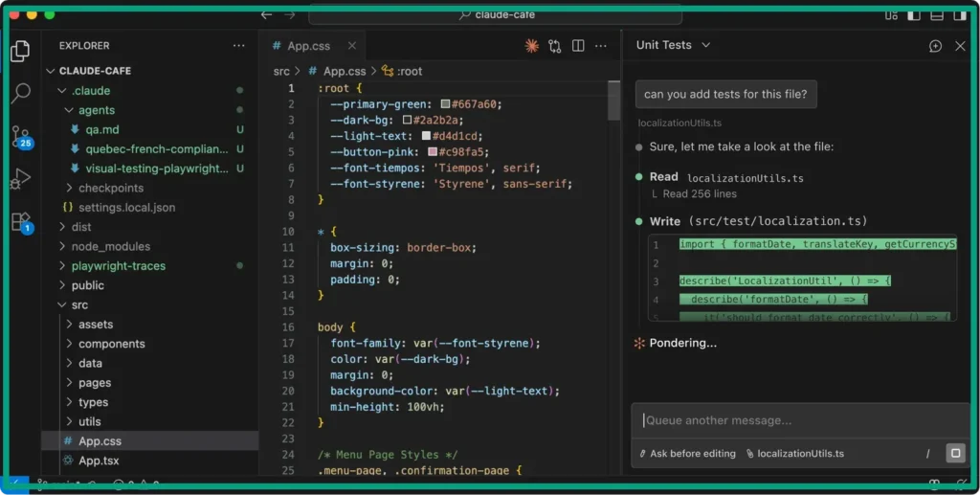Click the Read localizationUtils.ts tool entry
Screen dimensions: 980x495
pos(726,177)
